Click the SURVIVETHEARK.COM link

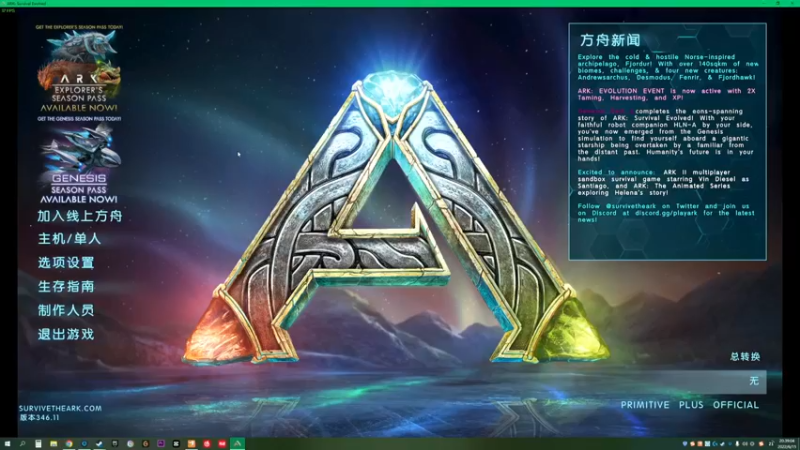pos(60,408)
